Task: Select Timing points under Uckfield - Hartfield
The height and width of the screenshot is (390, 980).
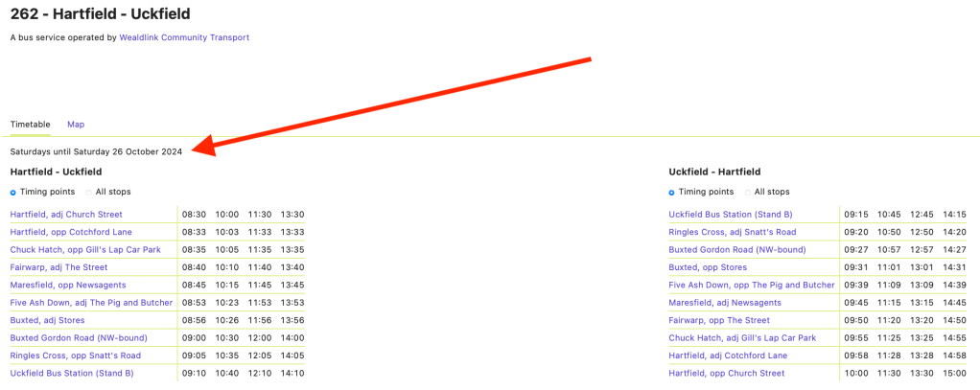Action: point(672,193)
